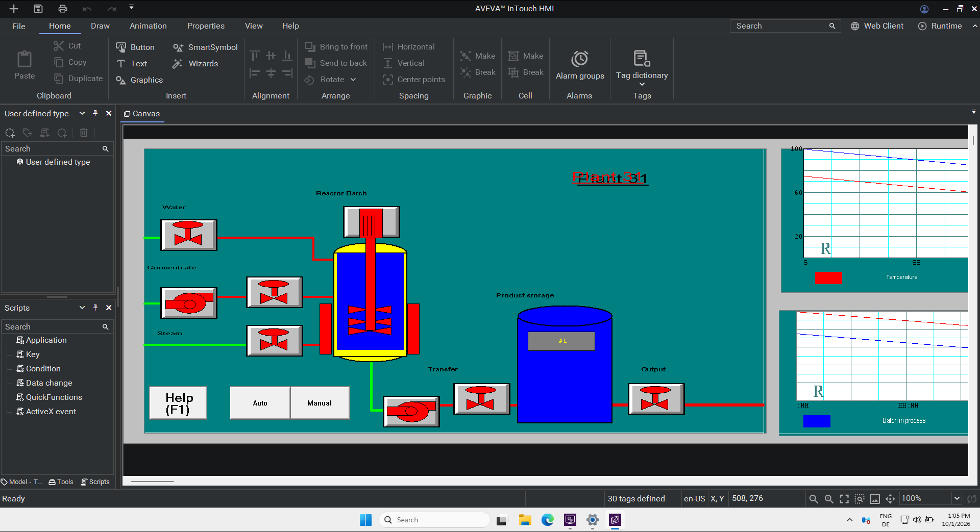
Task: Expand the Scripts panel options chevron
Action: 82,308
